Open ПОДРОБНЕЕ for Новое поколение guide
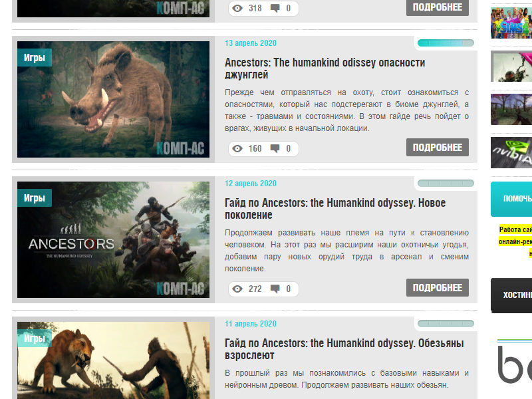The height and width of the screenshot is (399, 532). coord(438,288)
